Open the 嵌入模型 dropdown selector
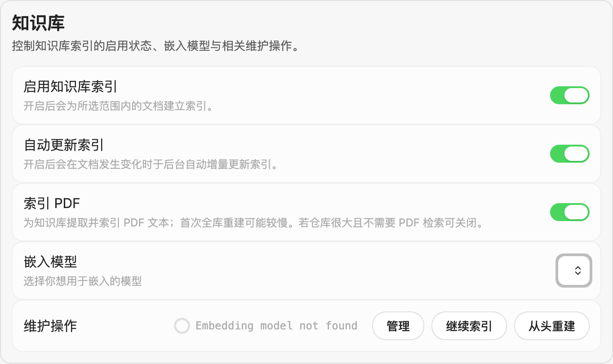 (574, 271)
